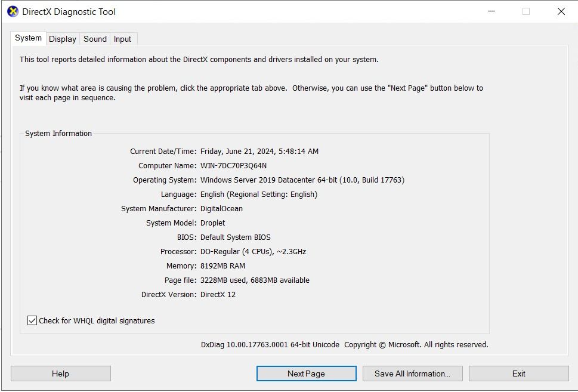Select the System tab
This screenshot has width=578, height=392.
coord(29,38)
